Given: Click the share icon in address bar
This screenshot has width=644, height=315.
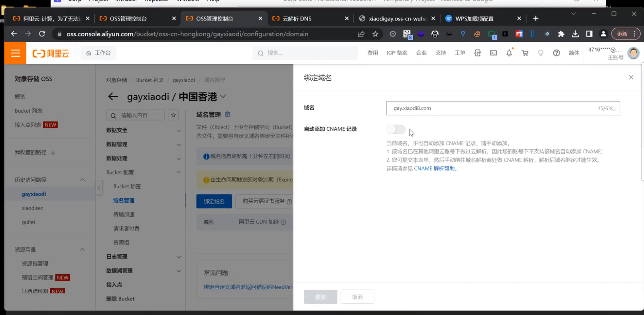Looking at the screenshot, I should click(361, 34).
